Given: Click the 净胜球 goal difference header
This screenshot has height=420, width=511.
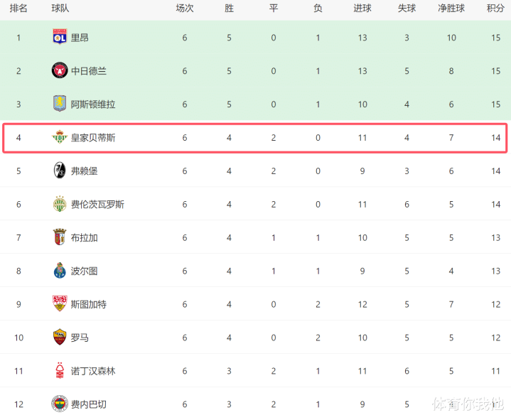Looking at the screenshot, I should tap(451, 9).
